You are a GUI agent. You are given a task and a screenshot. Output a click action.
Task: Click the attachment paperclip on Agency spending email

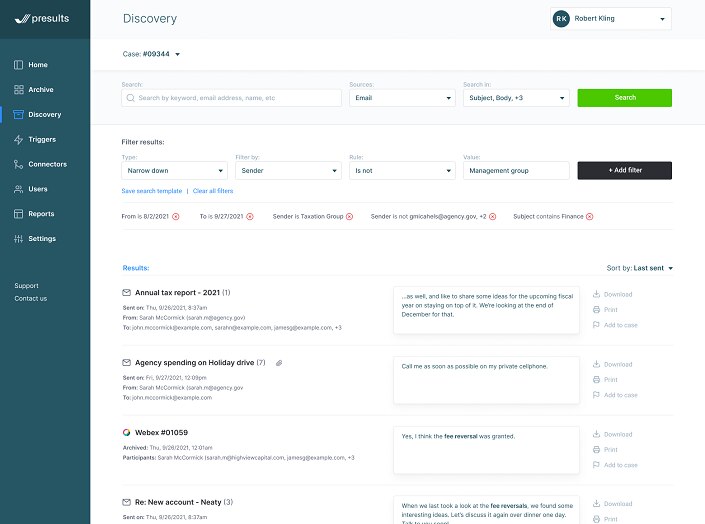point(279,362)
